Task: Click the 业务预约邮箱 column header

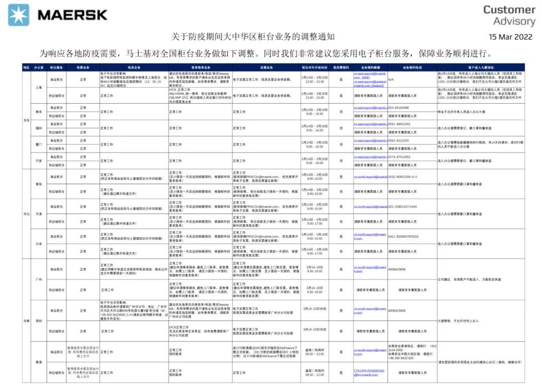Action: [370, 67]
